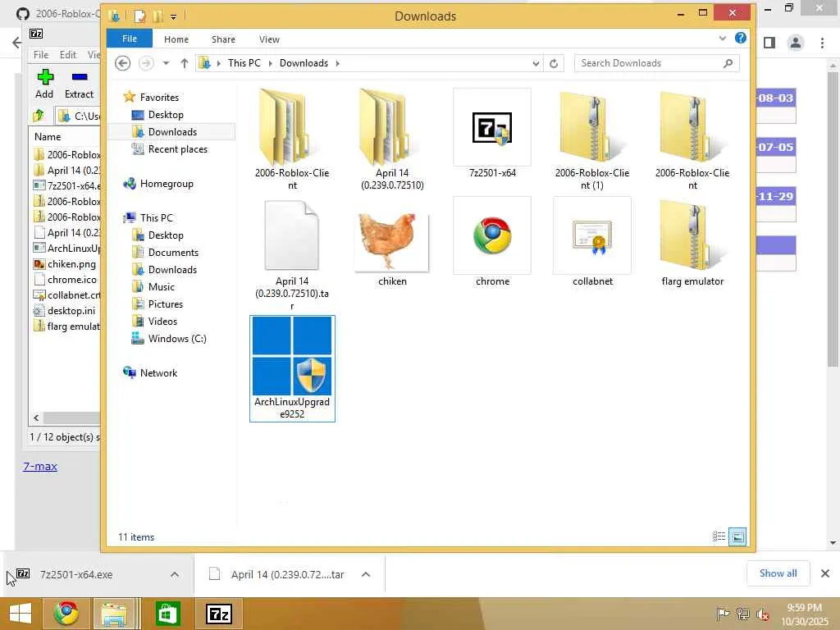Open the Edit menu in 7-Zip
This screenshot has height=630, width=840.
[x=67, y=55]
